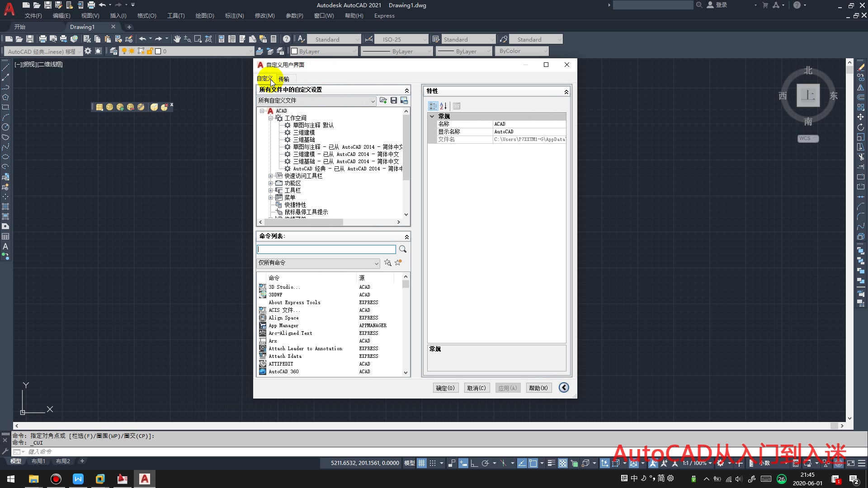Click the find command star-search icon

click(387, 263)
